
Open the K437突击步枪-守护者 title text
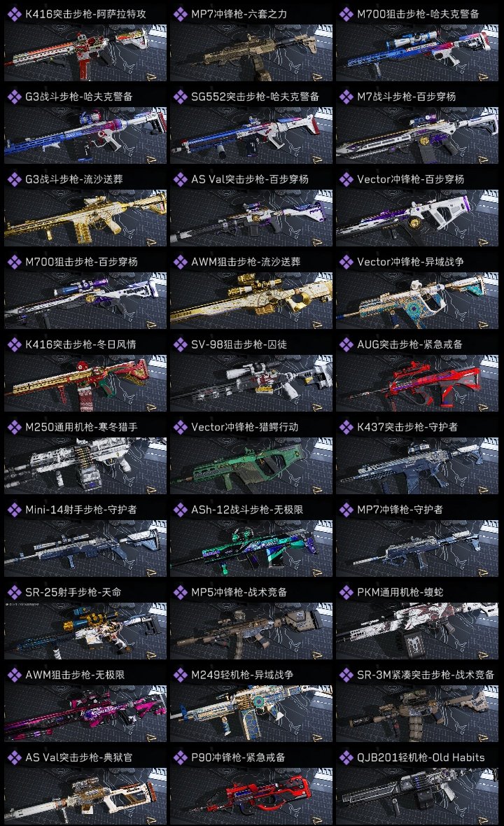407,427
